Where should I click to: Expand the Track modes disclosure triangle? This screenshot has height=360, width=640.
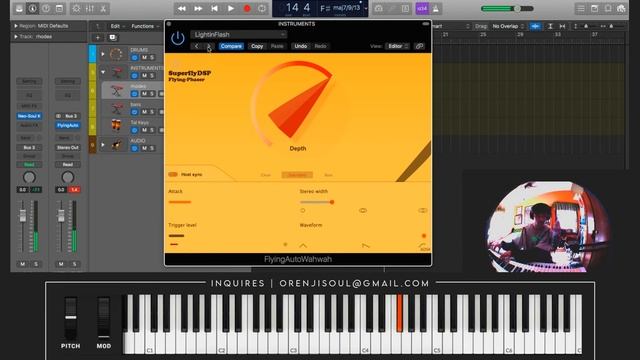16,36
